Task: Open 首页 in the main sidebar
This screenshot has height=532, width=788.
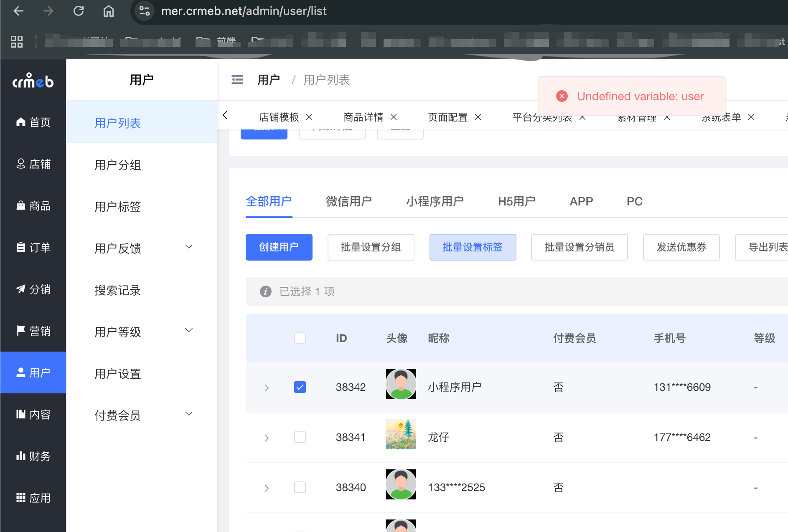Action: 33,122
